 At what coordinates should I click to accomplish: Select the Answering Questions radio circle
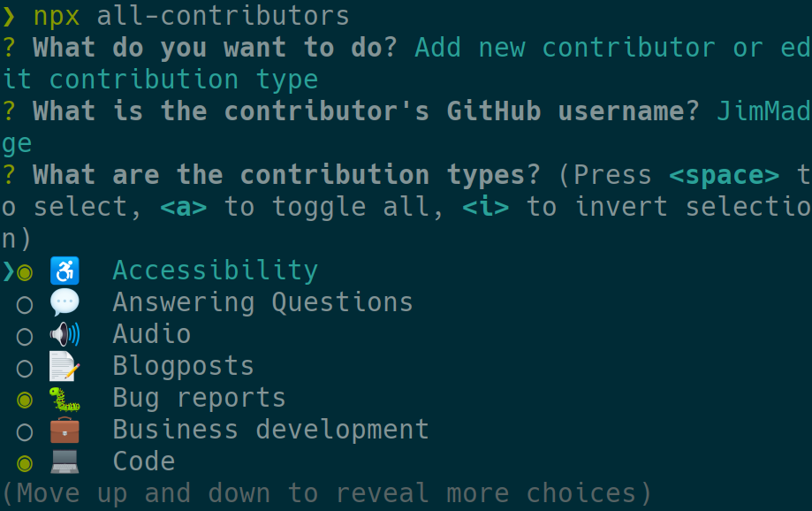pyautogui.click(x=25, y=304)
